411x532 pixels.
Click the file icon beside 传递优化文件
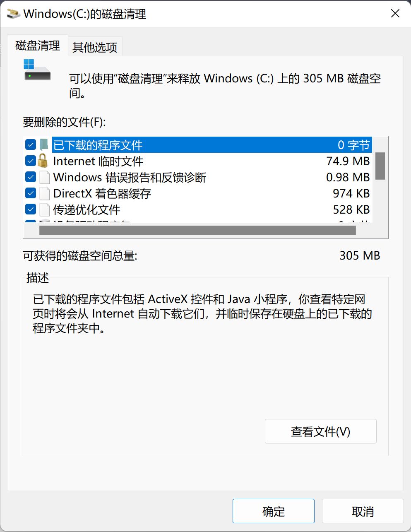44,209
